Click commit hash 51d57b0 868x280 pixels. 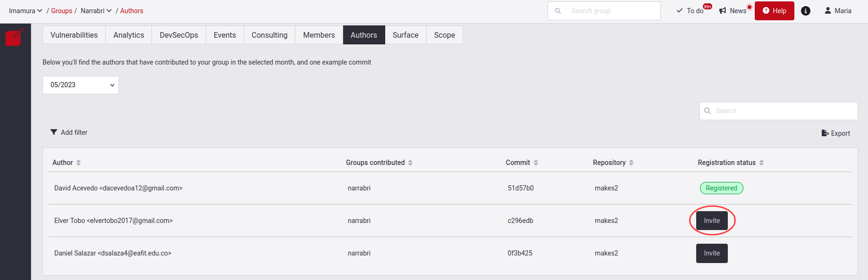[x=521, y=188]
